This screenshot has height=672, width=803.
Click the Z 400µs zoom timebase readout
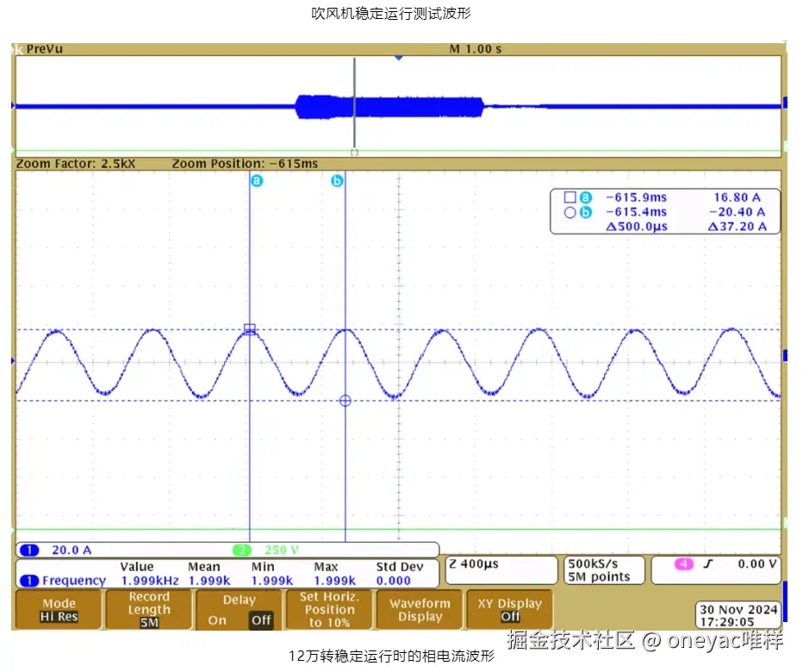coord(474,564)
